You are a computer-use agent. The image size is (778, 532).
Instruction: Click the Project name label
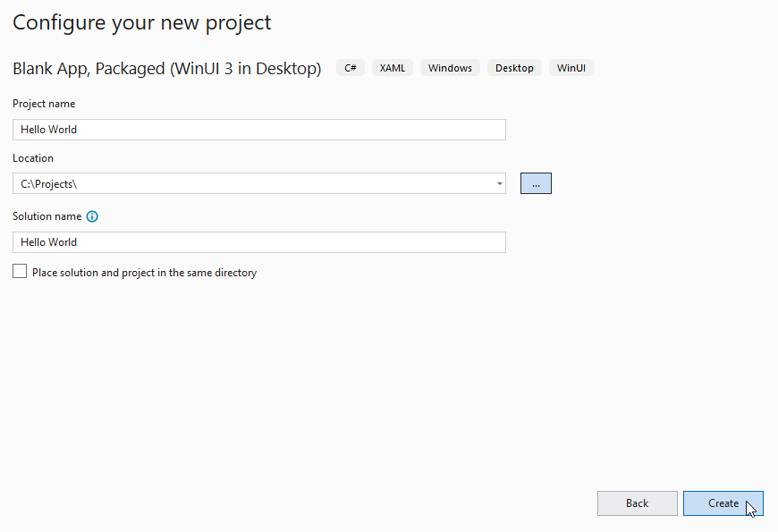coord(44,103)
